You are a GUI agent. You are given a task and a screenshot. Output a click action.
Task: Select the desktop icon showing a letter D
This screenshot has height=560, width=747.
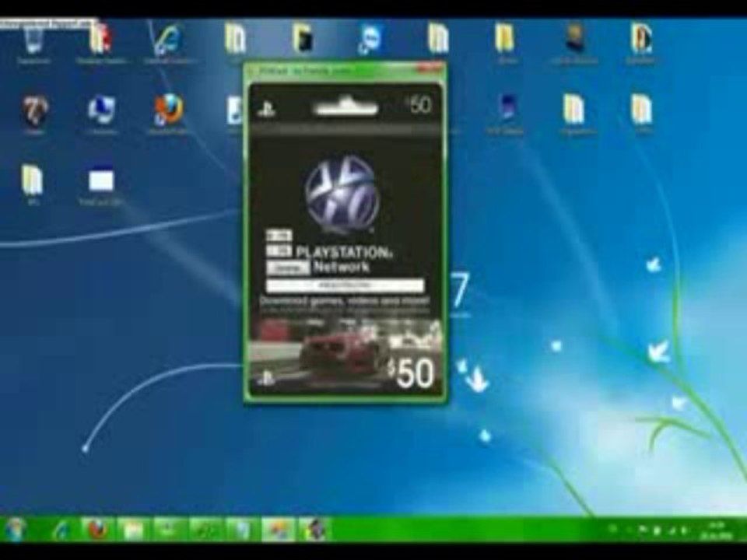click(x=640, y=38)
